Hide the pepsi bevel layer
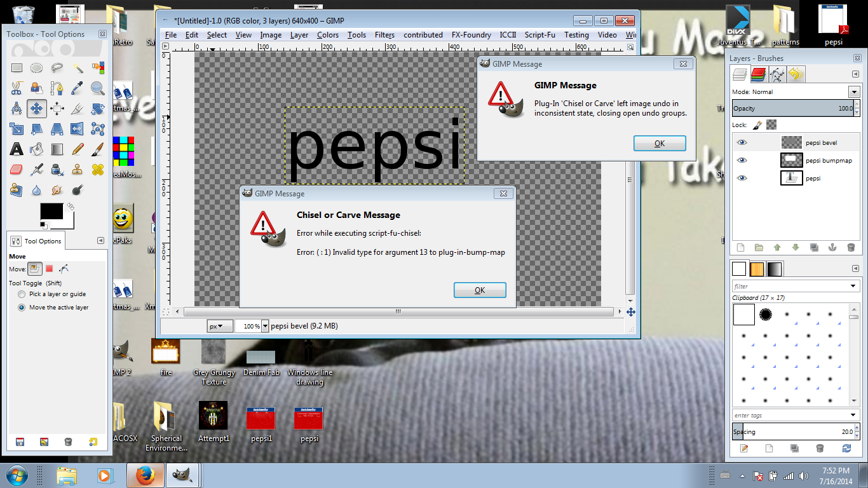 pos(742,143)
